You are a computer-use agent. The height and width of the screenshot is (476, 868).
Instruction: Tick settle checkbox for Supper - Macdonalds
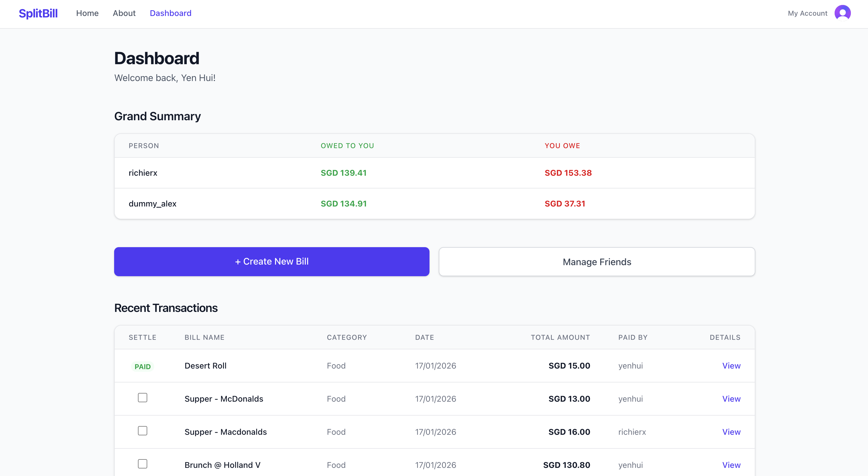[143, 430]
